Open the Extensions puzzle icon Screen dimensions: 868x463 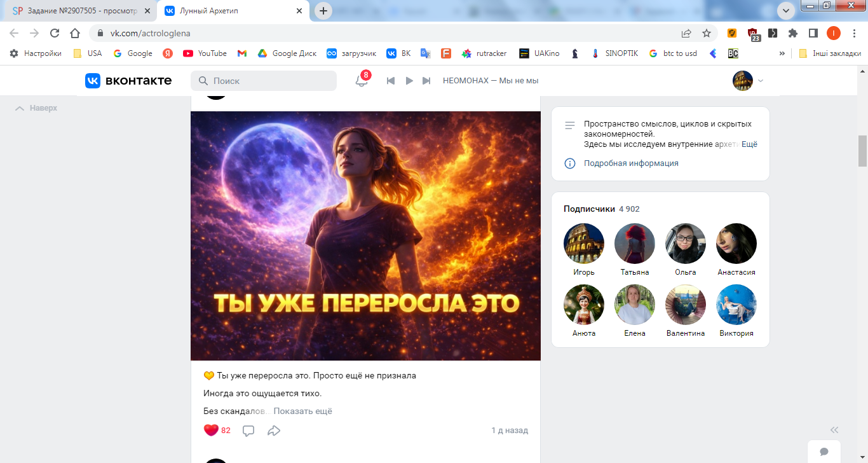793,33
